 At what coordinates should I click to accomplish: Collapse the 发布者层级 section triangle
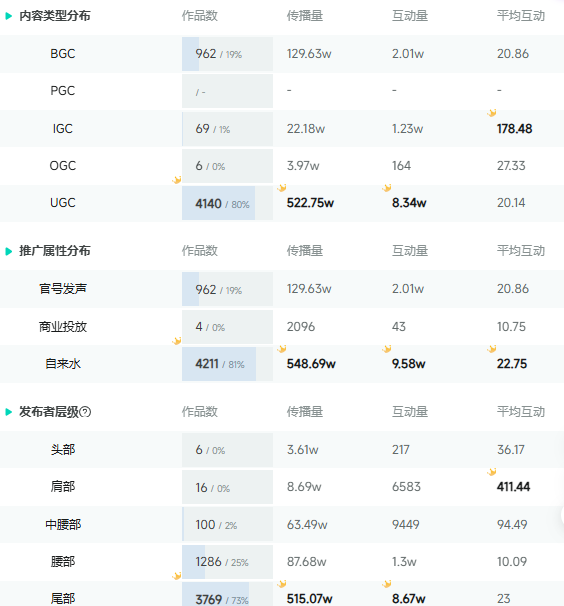click(x=9, y=412)
